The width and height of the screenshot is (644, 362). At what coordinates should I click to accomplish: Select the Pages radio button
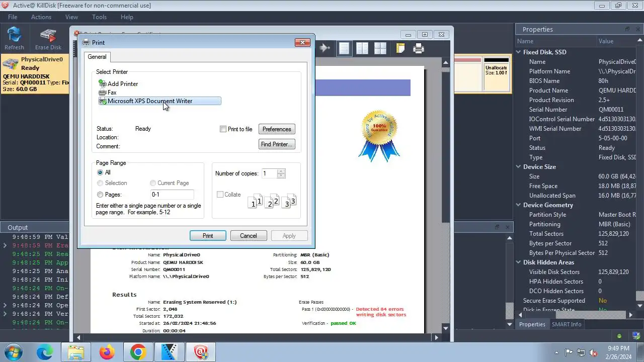pos(100,195)
